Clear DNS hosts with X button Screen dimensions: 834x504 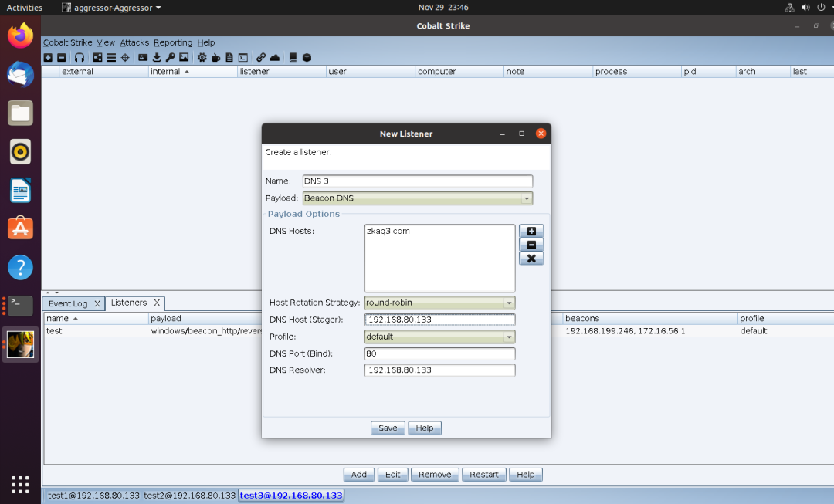tap(531, 259)
